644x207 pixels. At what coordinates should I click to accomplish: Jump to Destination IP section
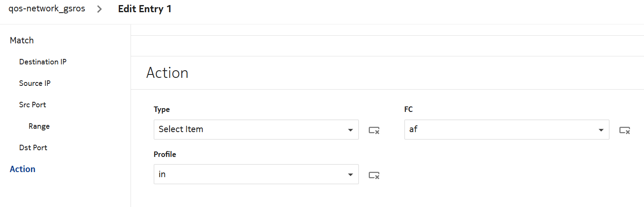click(43, 62)
